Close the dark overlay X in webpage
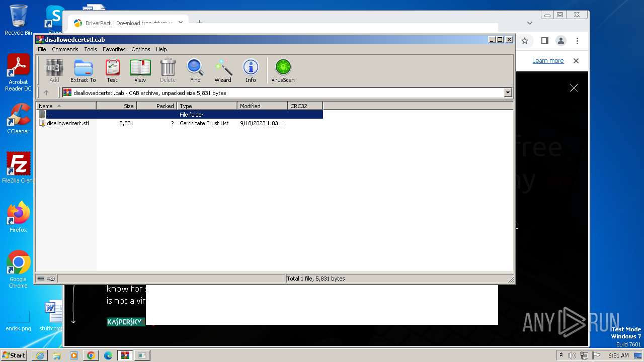Viewport: 644px width, 362px height. (x=574, y=87)
